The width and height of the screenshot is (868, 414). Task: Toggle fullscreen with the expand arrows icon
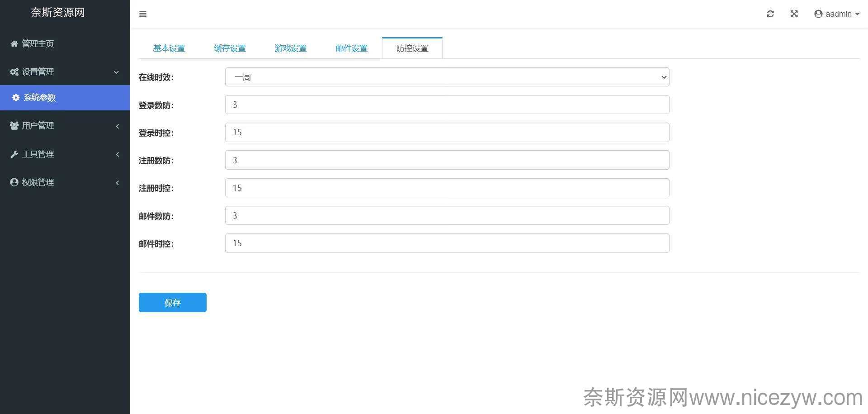point(794,14)
